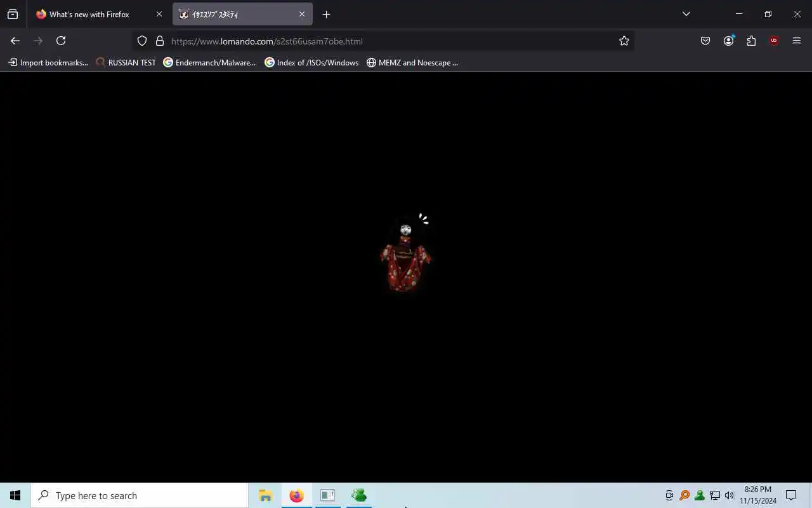Image resolution: width=812 pixels, height=508 pixels.
Task: Open File Explorer from taskbar
Action: click(265, 495)
